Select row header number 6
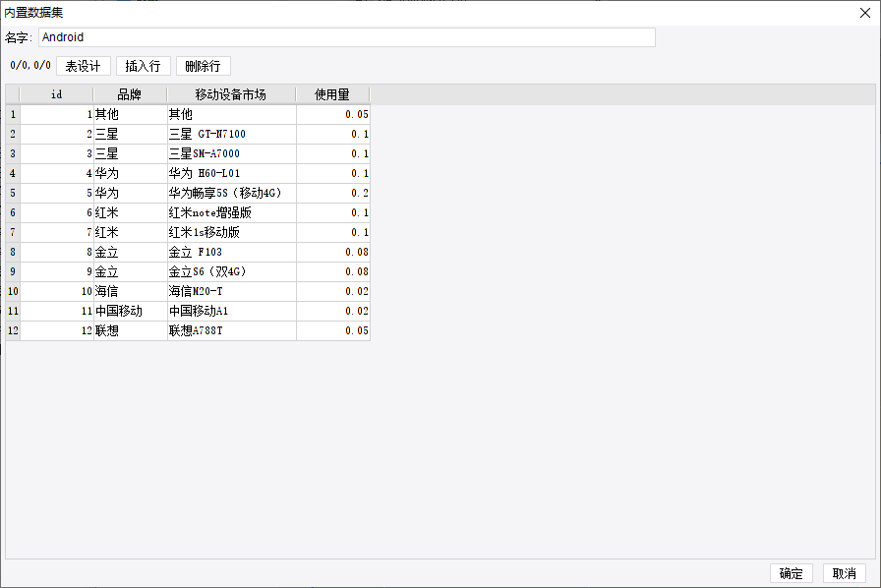 [x=13, y=213]
